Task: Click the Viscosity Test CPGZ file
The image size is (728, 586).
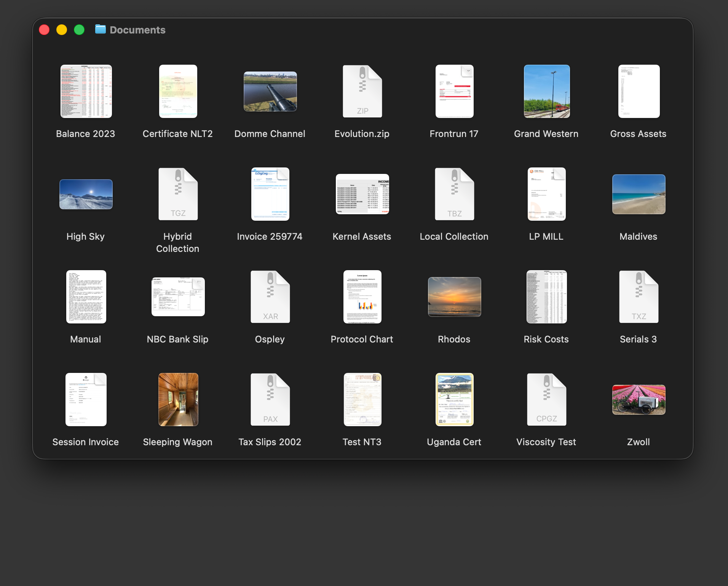Action: tap(546, 400)
